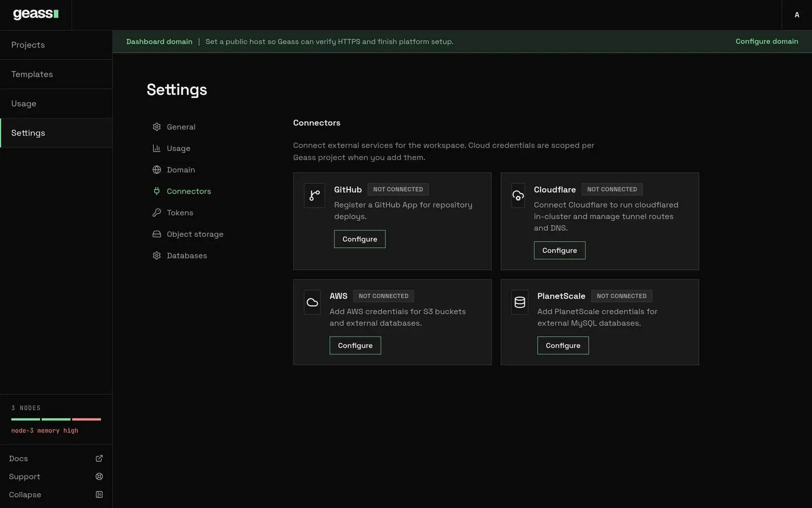The width and height of the screenshot is (812, 508).
Task: Click the Tokens key icon
Action: click(157, 212)
